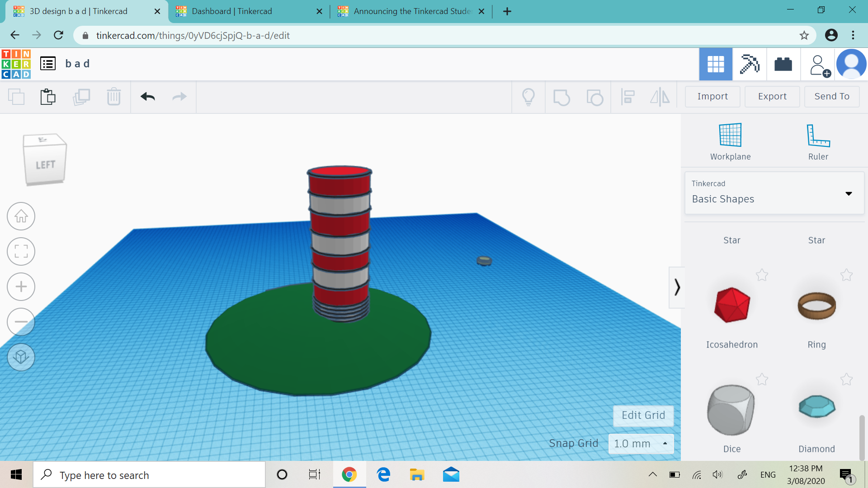Redo the last action
This screenshot has width=868, height=488.
(179, 97)
